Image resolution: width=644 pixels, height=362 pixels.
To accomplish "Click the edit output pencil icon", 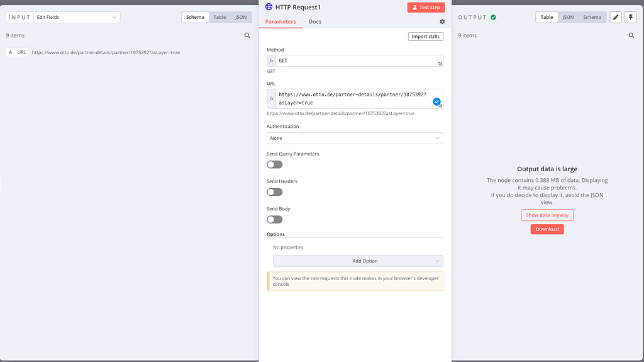I will 615,17.
